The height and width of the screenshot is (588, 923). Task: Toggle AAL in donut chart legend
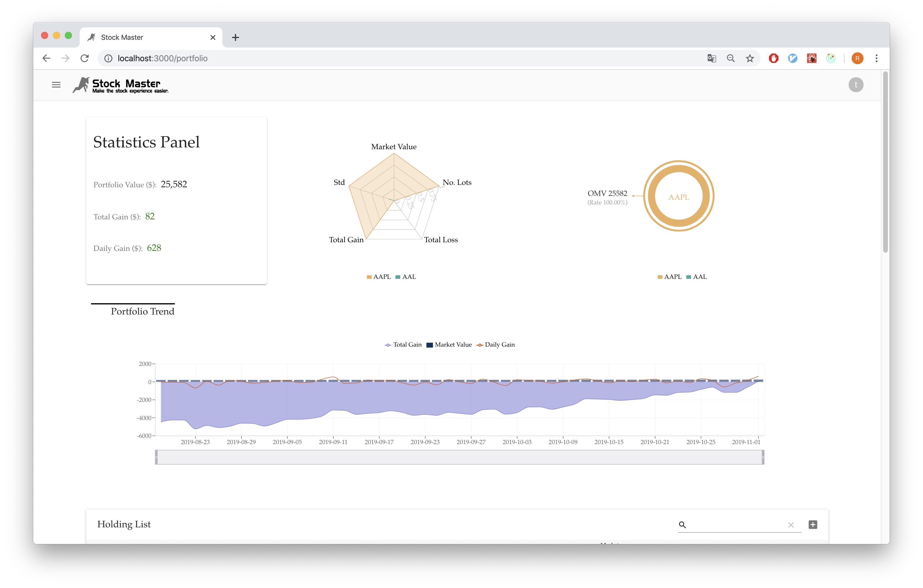click(696, 277)
